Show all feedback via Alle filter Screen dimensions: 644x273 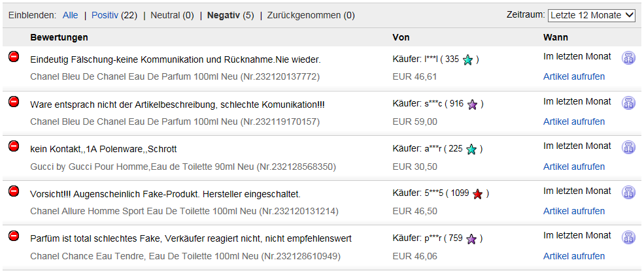(70, 16)
